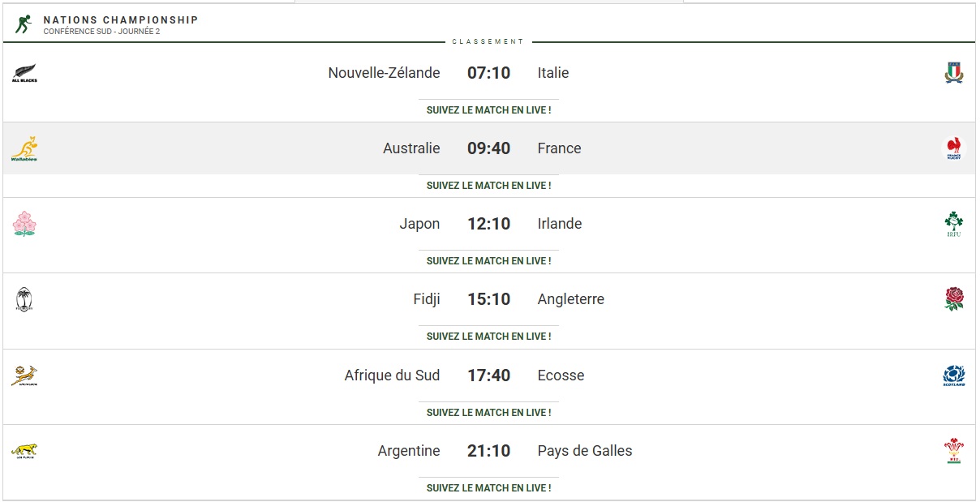The height and width of the screenshot is (502, 980).
Task: Select the Fiji rugby crest
Action: 24,299
